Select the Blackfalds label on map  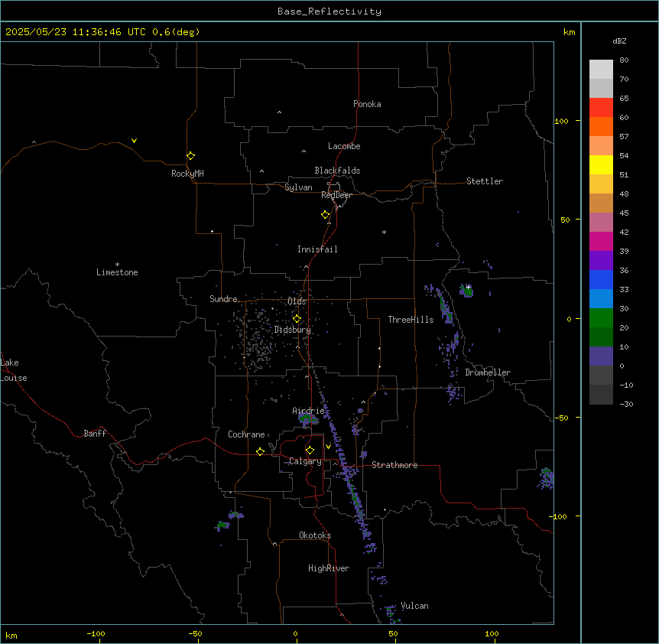click(337, 171)
